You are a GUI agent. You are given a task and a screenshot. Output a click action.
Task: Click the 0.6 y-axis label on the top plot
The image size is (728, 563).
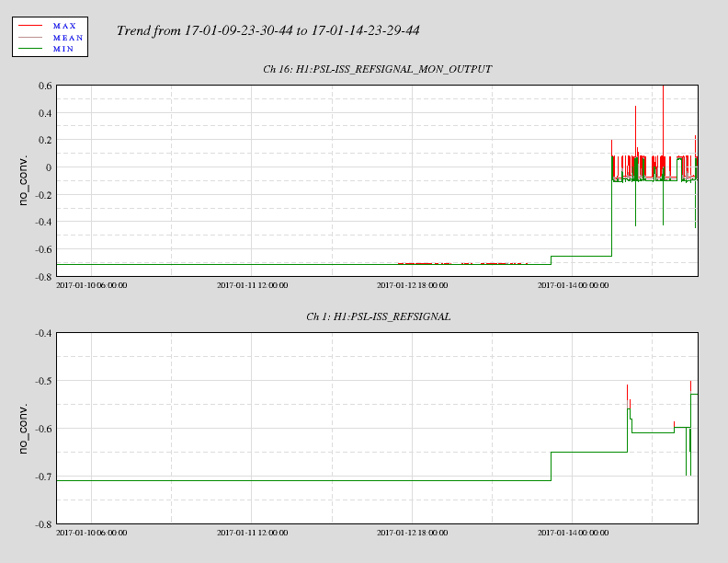coord(46,86)
